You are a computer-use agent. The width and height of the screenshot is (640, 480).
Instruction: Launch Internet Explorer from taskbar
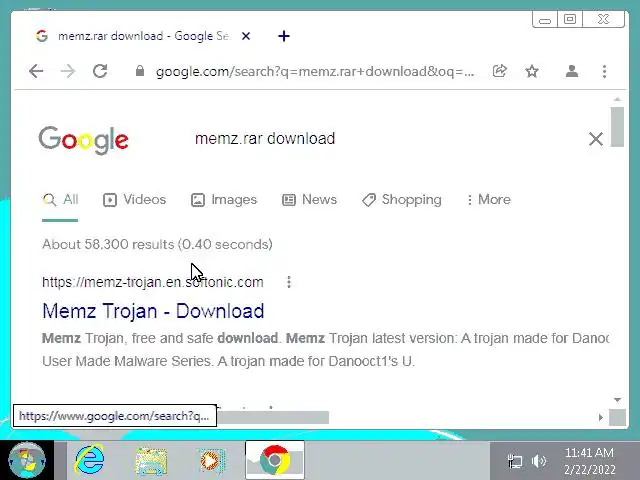89,460
